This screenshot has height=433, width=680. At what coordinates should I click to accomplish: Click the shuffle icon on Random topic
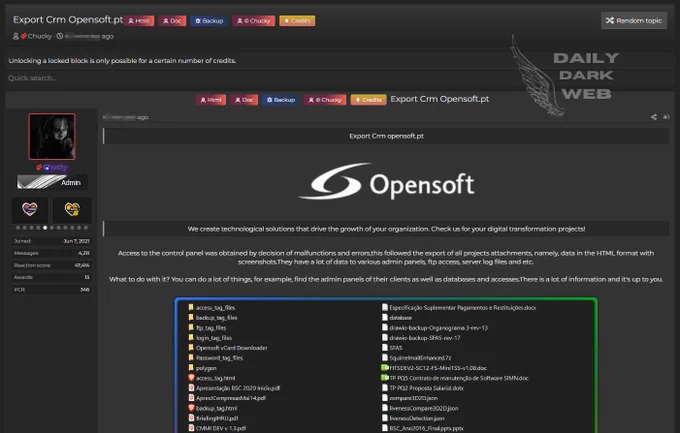pyautogui.click(x=610, y=20)
